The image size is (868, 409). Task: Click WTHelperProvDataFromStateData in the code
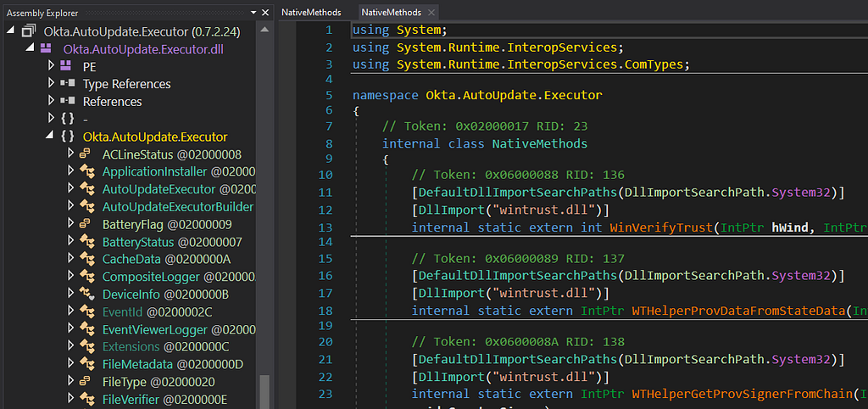pyautogui.click(x=739, y=311)
